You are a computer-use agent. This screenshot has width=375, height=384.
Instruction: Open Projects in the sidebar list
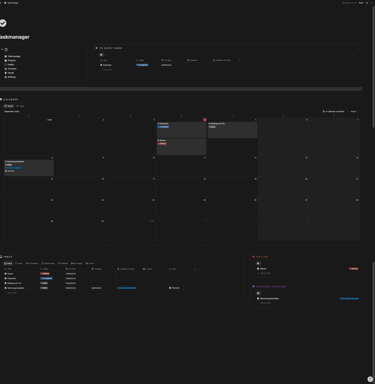tap(10, 60)
